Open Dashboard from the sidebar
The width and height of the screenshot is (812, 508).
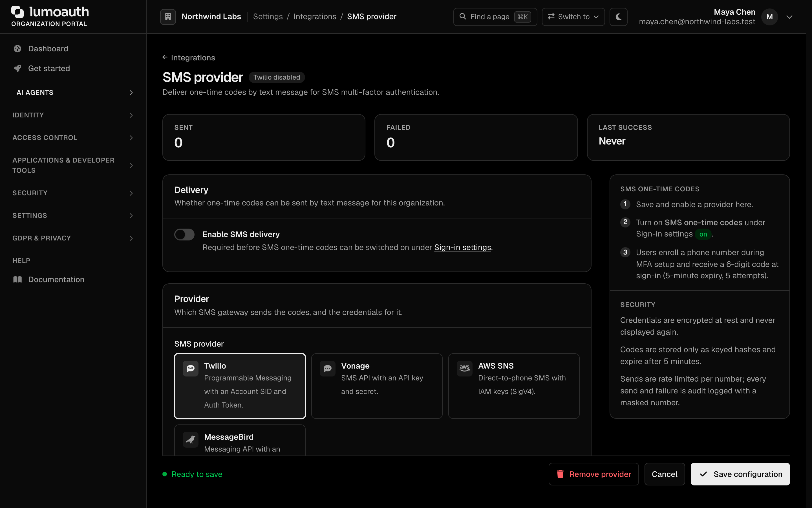(x=73, y=49)
